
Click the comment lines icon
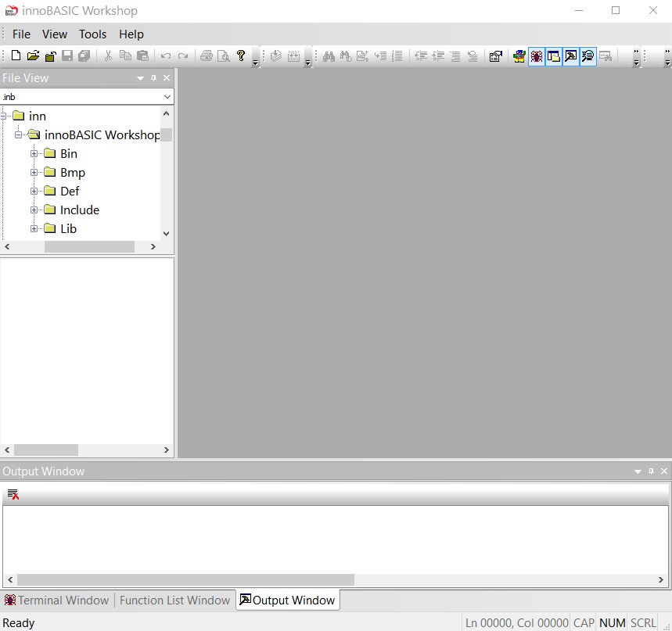coord(455,56)
